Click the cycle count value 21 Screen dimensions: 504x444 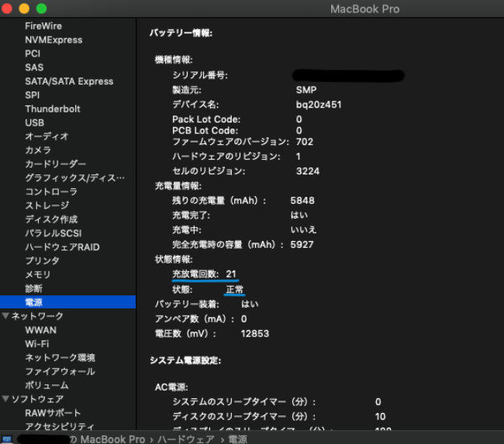231,274
